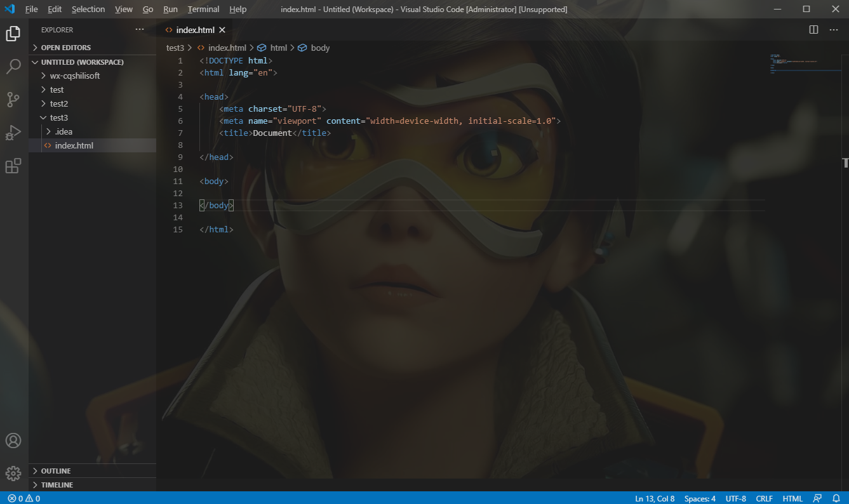Viewport: 849px width, 504px height.
Task: Click the VS Code logo icon
Action: 10,9
